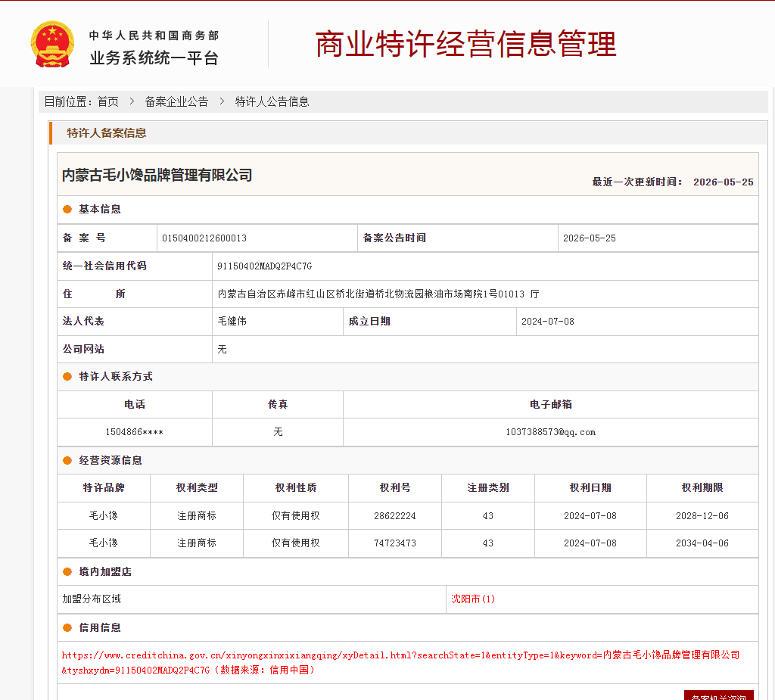Select phone number 1504866****
775x700 pixels.
point(135,432)
